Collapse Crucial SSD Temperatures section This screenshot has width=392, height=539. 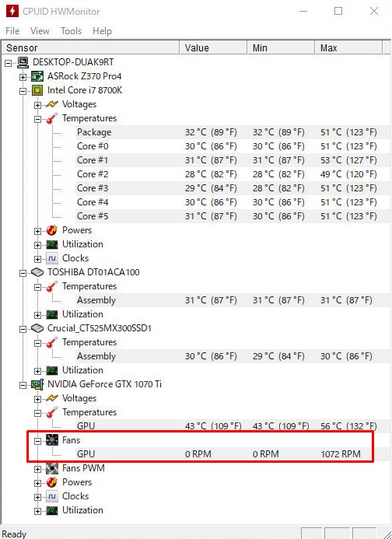[37, 343]
